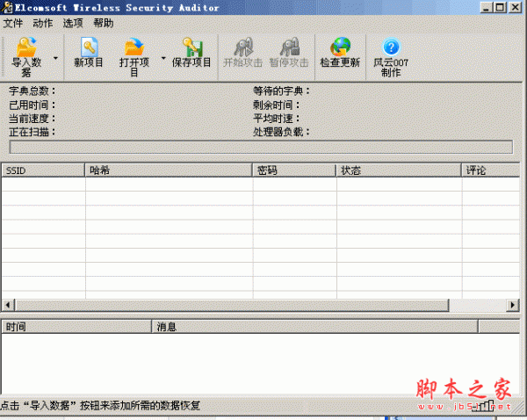Open the 选项 menu
527x420 pixels.
pos(73,23)
